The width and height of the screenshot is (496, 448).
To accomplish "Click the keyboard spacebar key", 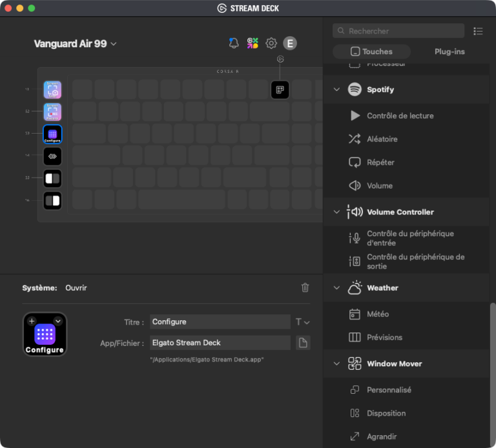I will tap(182, 201).
